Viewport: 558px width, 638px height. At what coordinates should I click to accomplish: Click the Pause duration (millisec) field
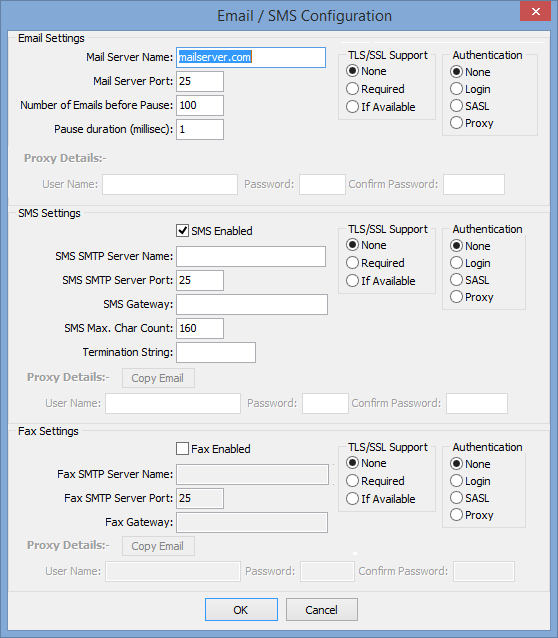pyautogui.click(x=200, y=129)
